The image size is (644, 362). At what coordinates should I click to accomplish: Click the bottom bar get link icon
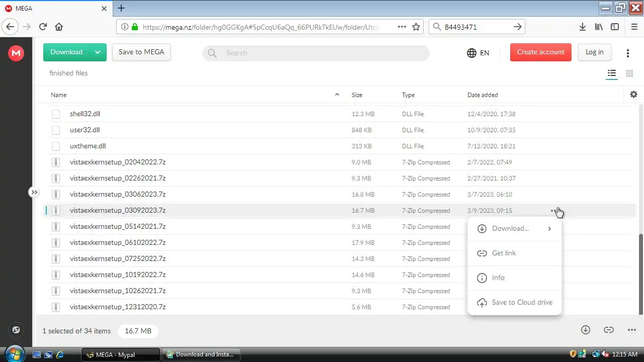coord(609,330)
